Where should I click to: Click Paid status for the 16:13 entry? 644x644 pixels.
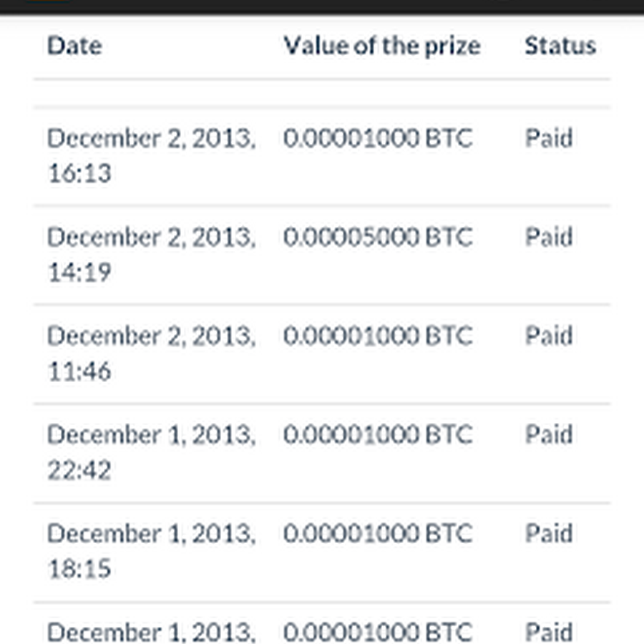pyautogui.click(x=549, y=138)
